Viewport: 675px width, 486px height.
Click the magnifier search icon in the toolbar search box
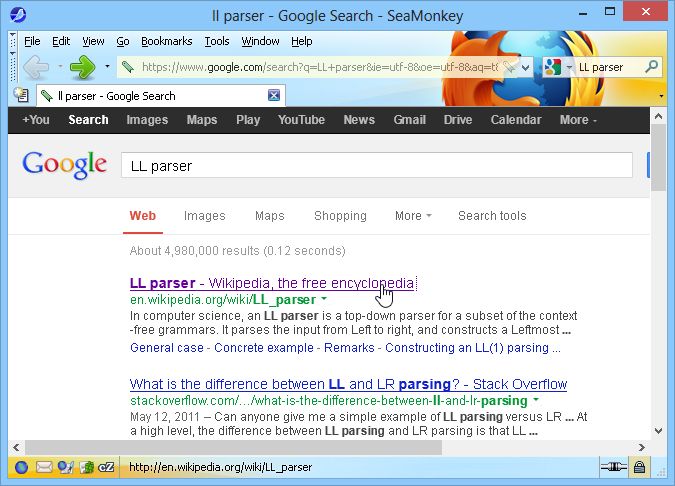pyautogui.click(x=652, y=67)
